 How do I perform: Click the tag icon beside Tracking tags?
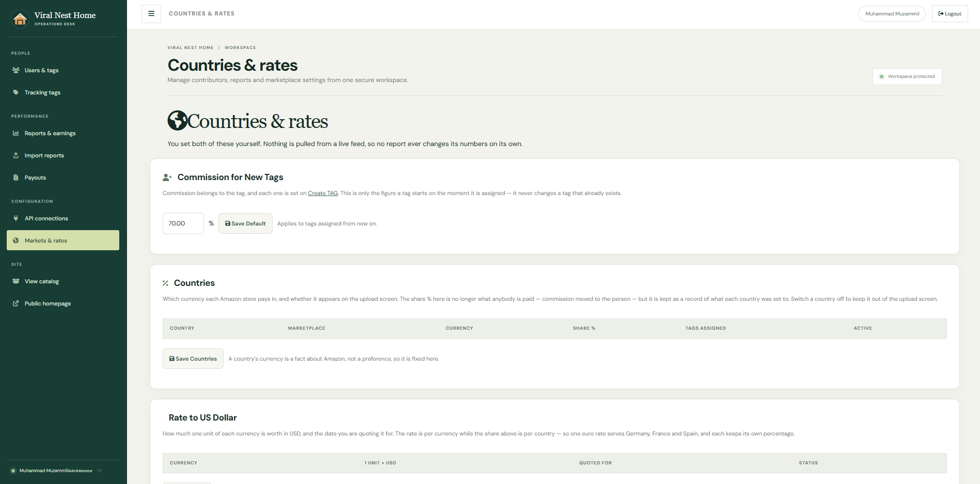pyautogui.click(x=16, y=92)
